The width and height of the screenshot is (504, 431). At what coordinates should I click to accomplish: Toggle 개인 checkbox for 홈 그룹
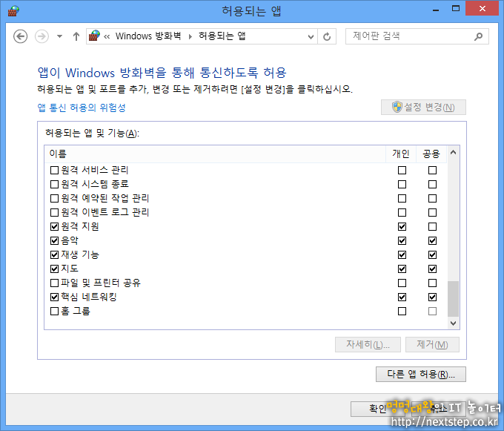click(x=402, y=312)
